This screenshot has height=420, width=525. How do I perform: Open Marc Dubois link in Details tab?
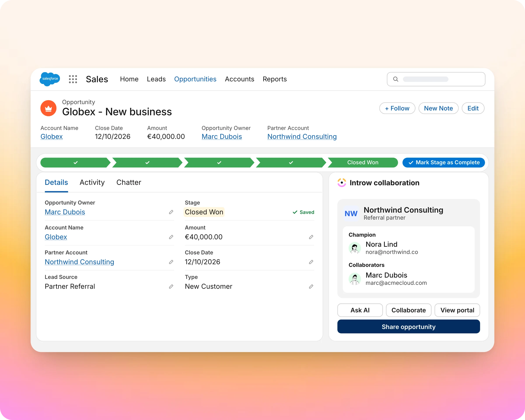pyautogui.click(x=65, y=212)
